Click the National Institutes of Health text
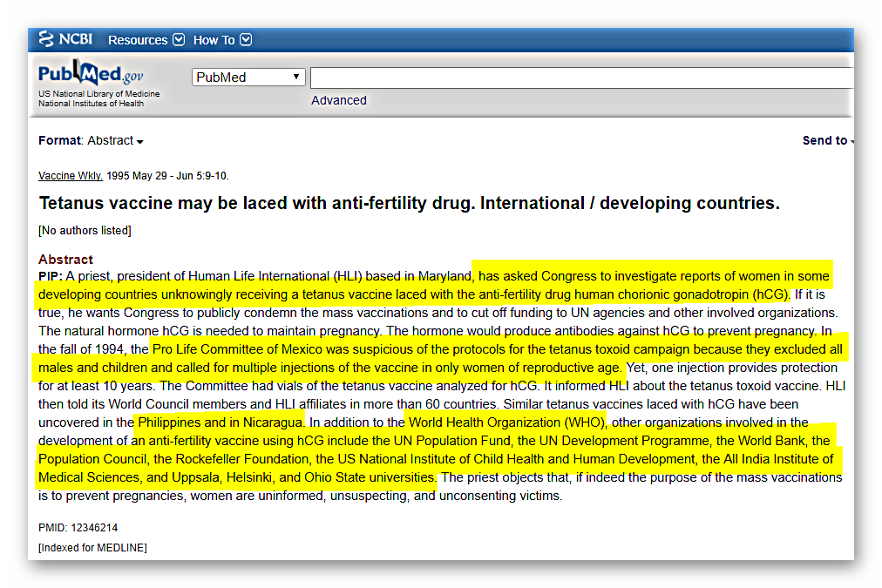882x588 pixels. [x=92, y=103]
